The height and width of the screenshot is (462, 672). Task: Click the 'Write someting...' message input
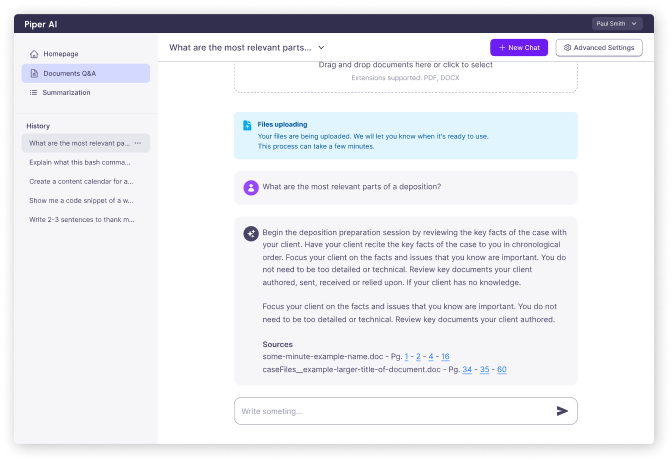tap(405, 411)
